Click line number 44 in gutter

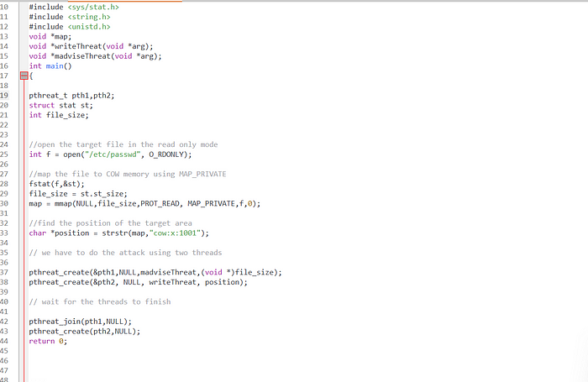point(4,341)
